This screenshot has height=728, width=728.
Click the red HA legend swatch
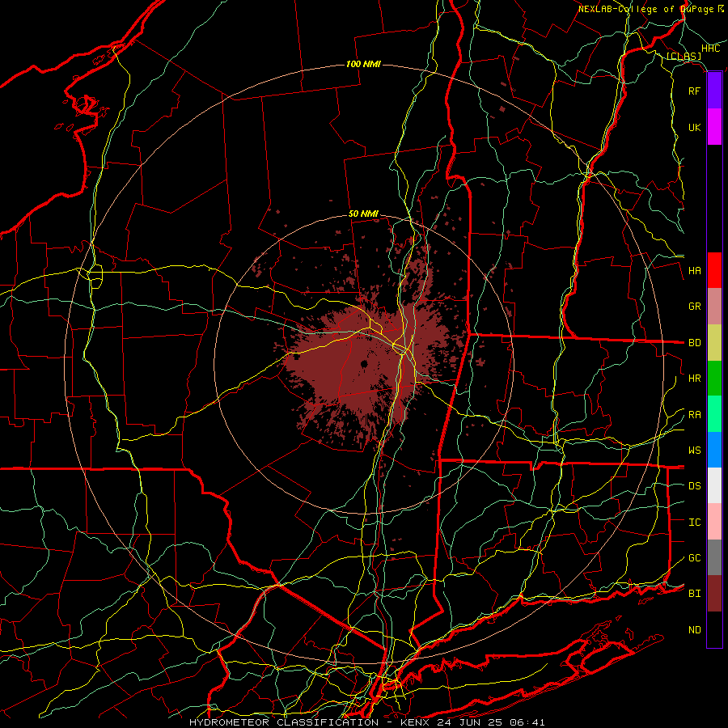(714, 270)
